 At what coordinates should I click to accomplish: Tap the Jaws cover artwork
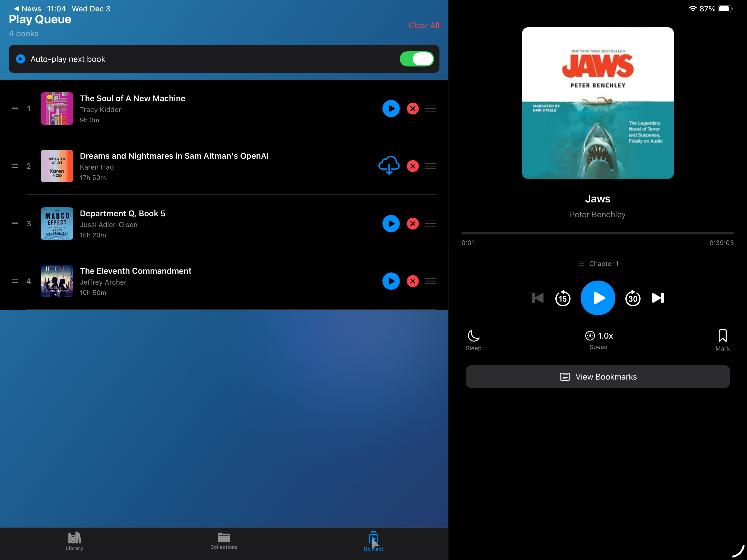coord(598,103)
